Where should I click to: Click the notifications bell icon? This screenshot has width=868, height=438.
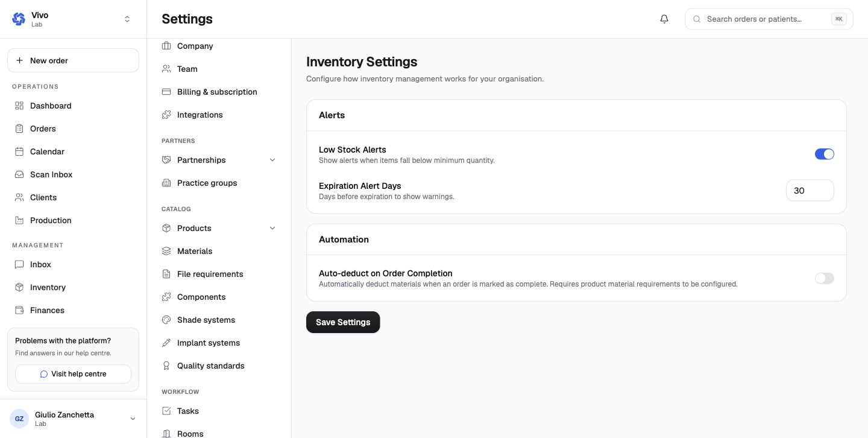[x=664, y=19]
